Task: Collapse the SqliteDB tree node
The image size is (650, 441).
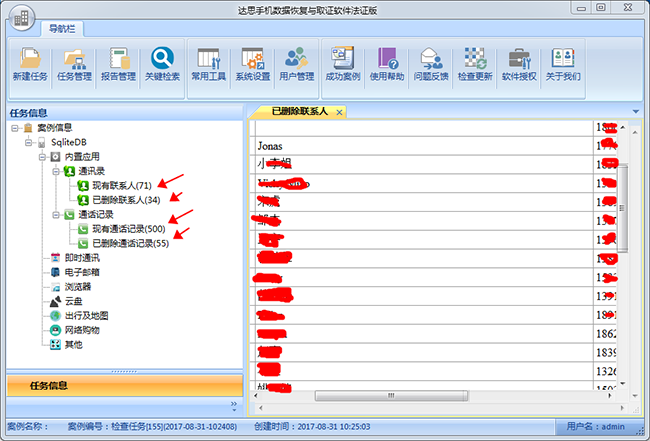Action: coord(29,143)
